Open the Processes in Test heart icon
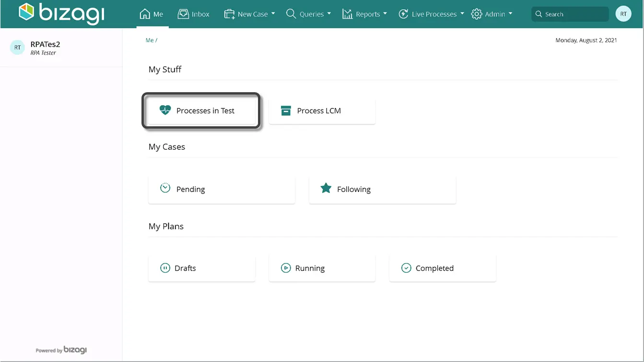 tap(165, 110)
